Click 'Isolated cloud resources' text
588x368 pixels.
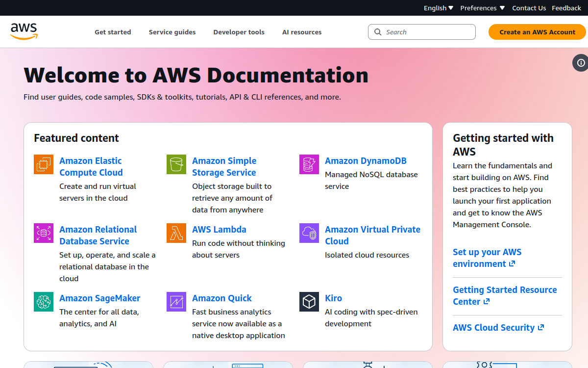367,255
